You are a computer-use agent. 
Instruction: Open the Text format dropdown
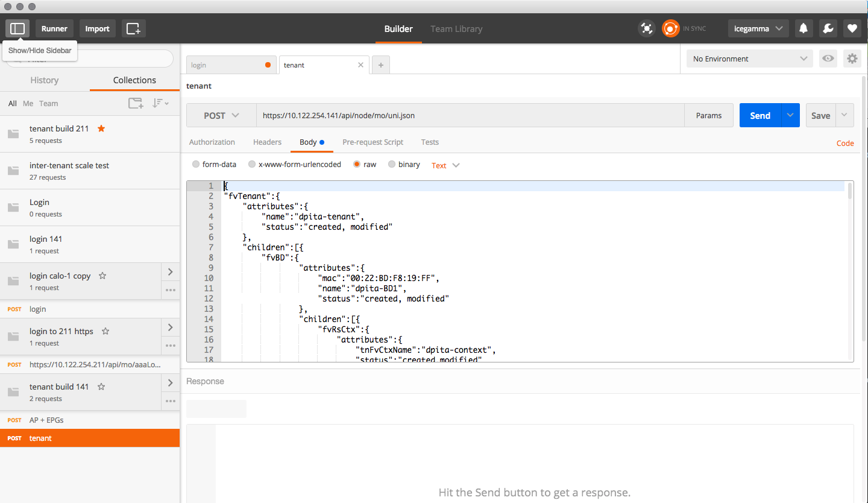point(445,165)
